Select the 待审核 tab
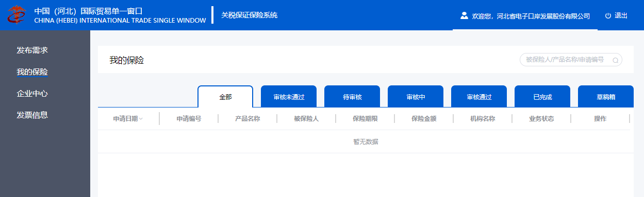Screen dimensions: 644x197 (x=352, y=97)
